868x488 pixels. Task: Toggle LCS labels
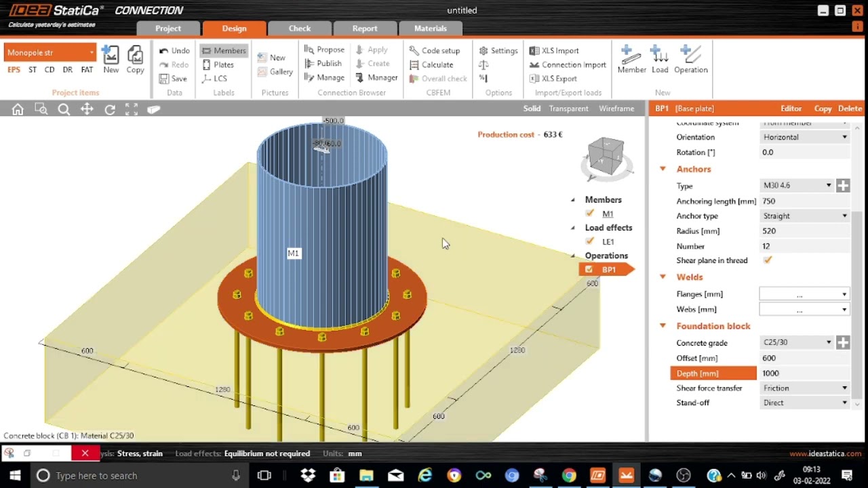click(215, 79)
